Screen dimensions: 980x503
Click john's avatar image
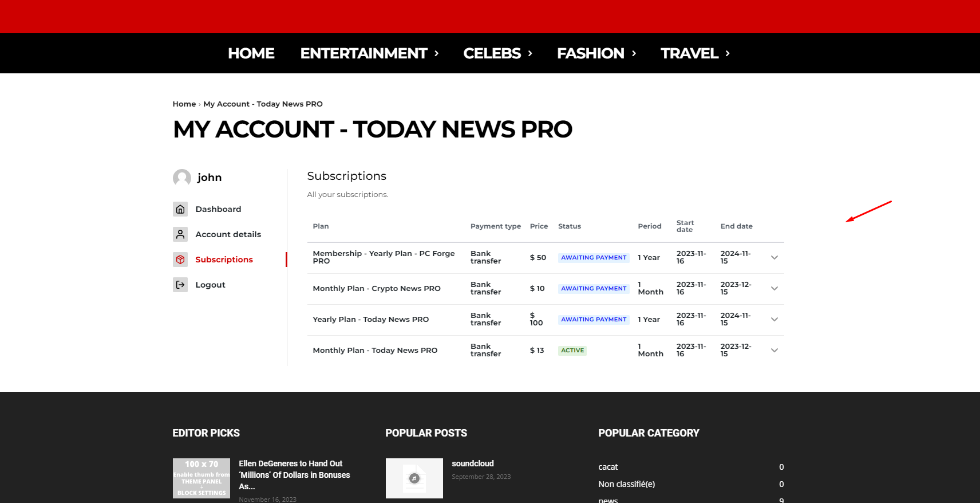(182, 178)
